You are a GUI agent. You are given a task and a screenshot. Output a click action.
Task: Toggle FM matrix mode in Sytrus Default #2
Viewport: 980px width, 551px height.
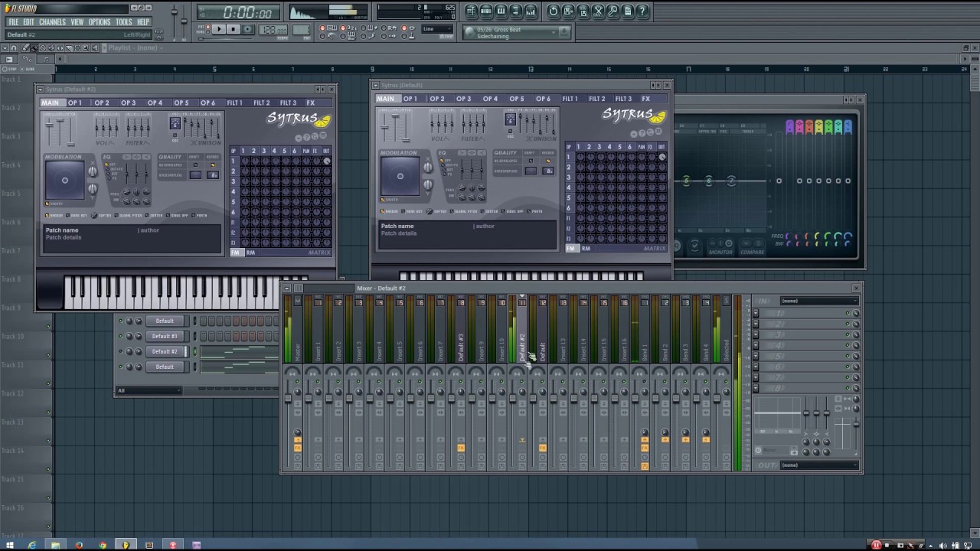(237, 253)
